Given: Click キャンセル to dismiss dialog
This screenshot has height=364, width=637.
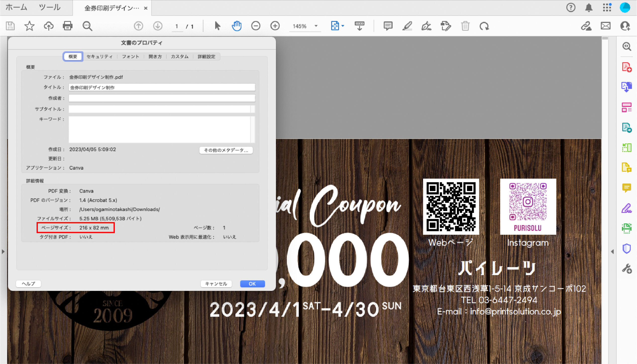Looking at the screenshot, I should coord(216,283).
